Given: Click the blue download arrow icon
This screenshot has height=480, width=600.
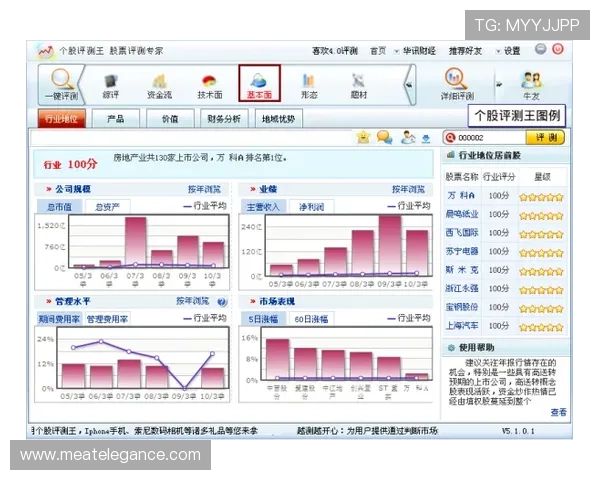Looking at the screenshot, I should [x=426, y=139].
